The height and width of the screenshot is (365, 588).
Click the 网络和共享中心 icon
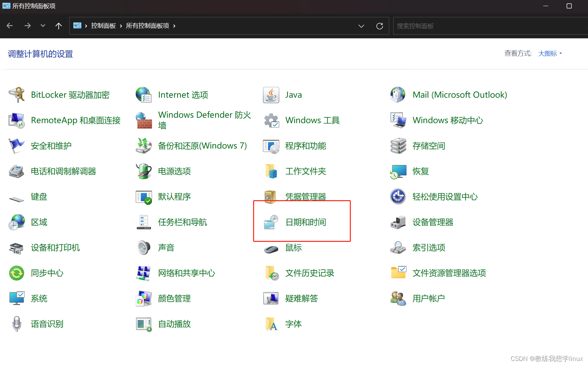(x=144, y=273)
